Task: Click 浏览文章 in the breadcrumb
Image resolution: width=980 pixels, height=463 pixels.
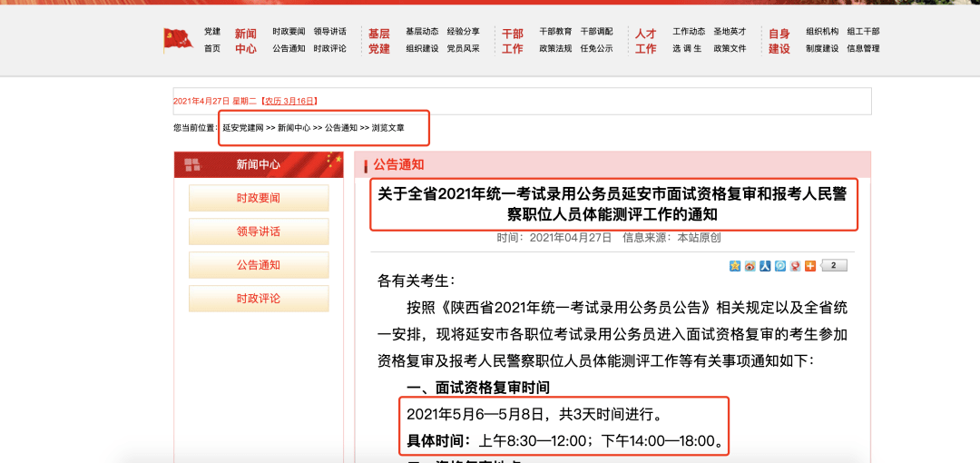Action: [387, 128]
